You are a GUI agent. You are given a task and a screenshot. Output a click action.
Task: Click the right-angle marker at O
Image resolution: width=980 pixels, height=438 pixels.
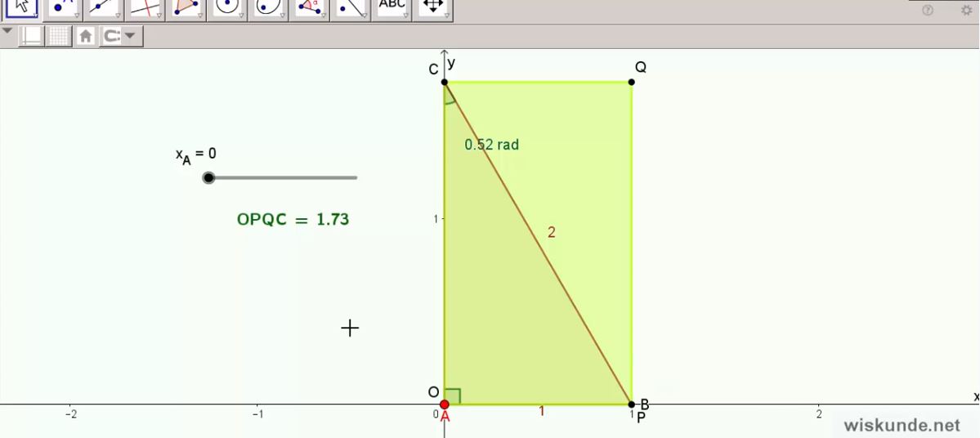(454, 396)
